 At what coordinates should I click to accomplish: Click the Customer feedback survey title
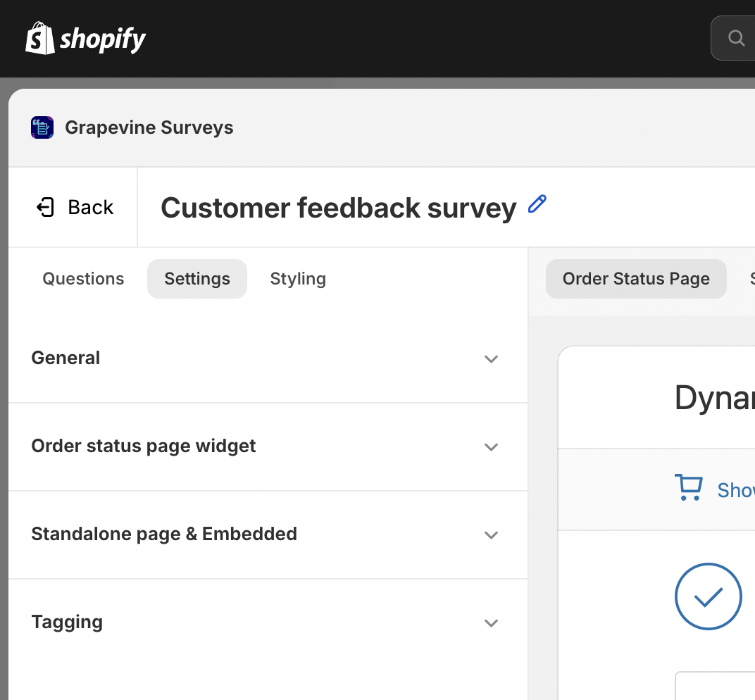[339, 208]
